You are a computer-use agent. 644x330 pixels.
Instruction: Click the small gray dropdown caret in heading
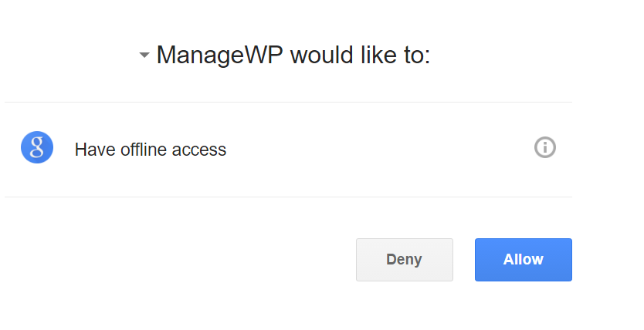point(144,55)
